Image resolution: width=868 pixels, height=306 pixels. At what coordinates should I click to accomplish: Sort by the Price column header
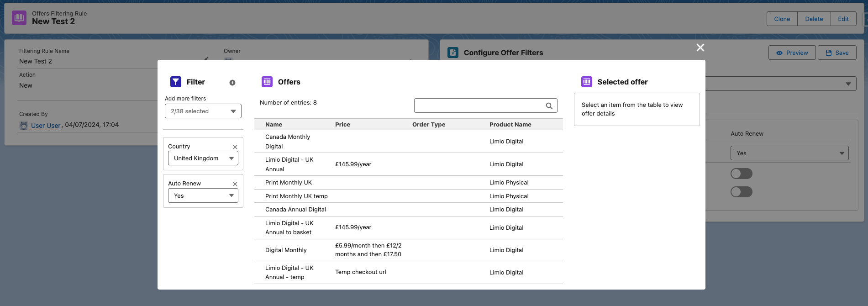[x=342, y=124]
